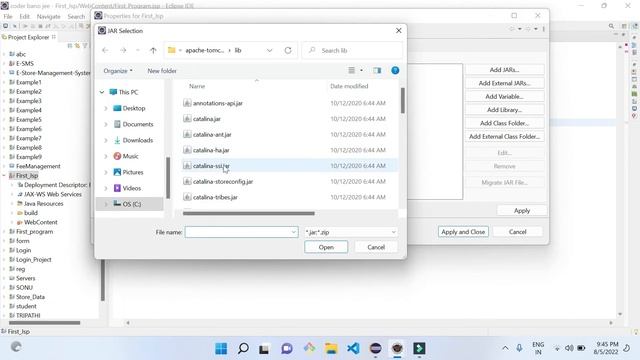The width and height of the screenshot is (640, 360).
Task: Click Add Library... button
Action: point(504,110)
